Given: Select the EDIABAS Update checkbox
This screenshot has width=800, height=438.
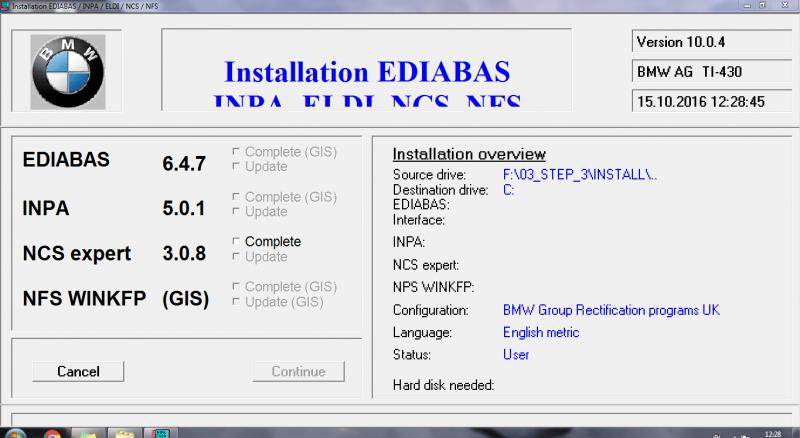Looking at the screenshot, I should click(236, 167).
